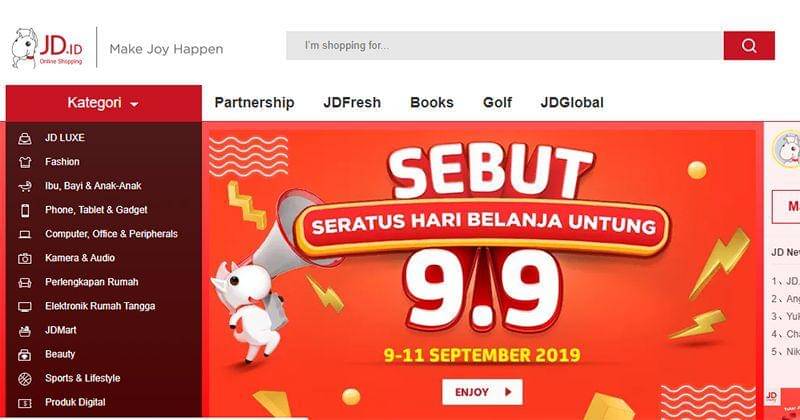Select the Sports & Lifestyle ball icon
This screenshot has height=420, width=800.
click(25, 379)
